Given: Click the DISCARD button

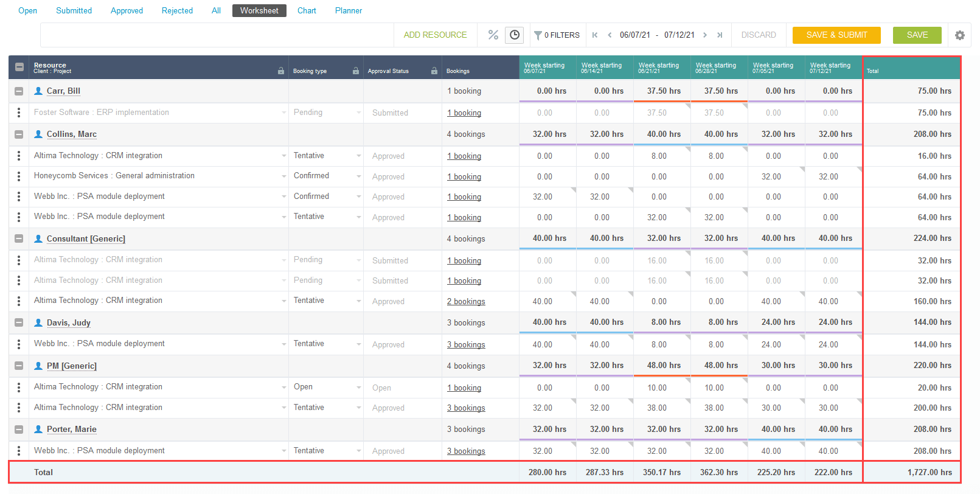Looking at the screenshot, I should 759,35.
